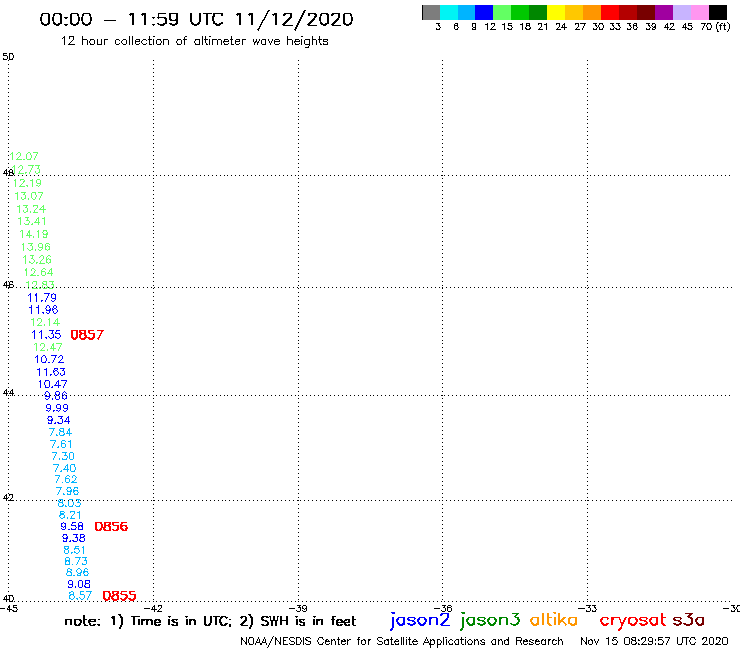The width and height of the screenshot is (740, 650).
Task: Pick the black swatch at the scale's end
Action: (x=717, y=12)
